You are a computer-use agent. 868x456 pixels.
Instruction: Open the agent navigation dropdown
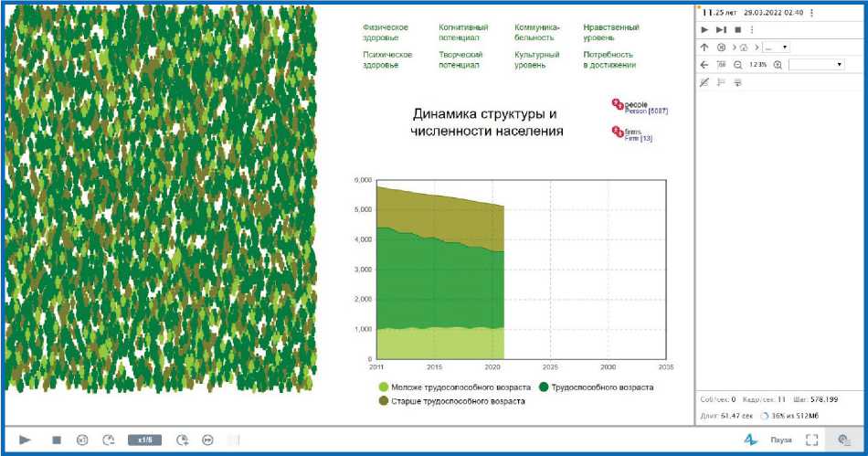[776, 47]
